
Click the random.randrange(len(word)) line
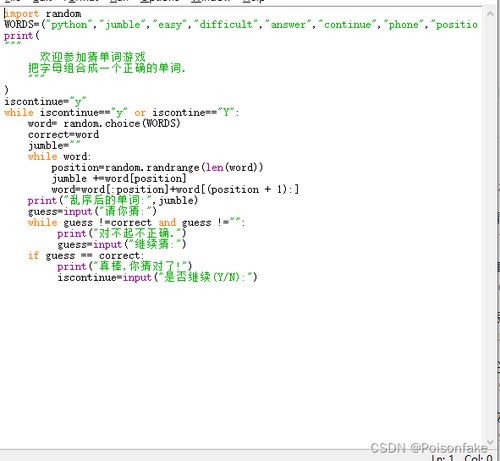(x=157, y=167)
